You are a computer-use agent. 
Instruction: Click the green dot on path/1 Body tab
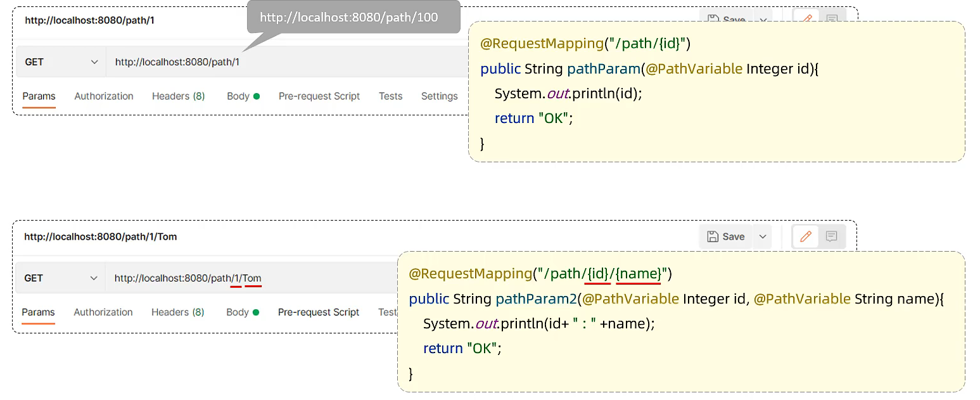click(257, 96)
